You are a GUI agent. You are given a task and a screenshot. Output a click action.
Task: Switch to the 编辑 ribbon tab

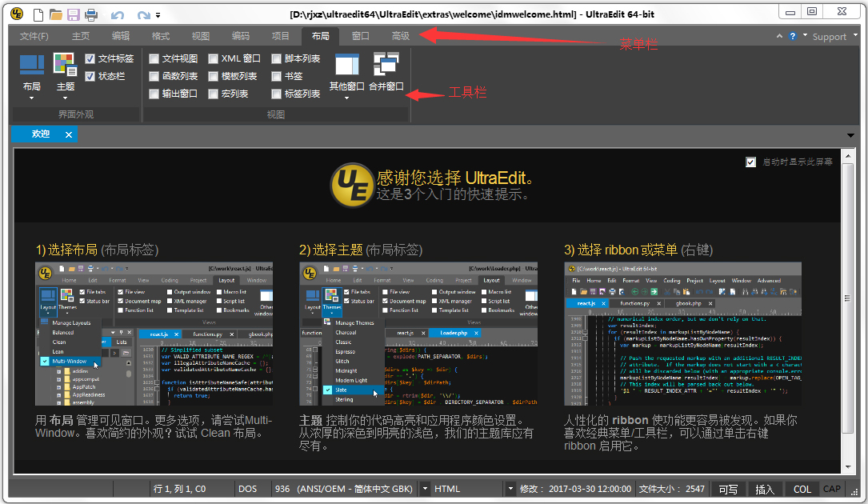(x=121, y=36)
